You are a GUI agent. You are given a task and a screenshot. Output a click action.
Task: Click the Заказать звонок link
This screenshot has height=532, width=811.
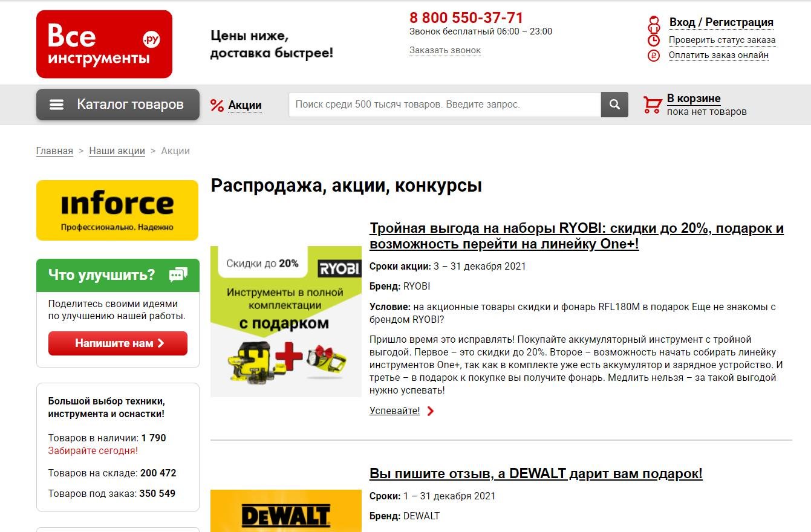(x=445, y=50)
